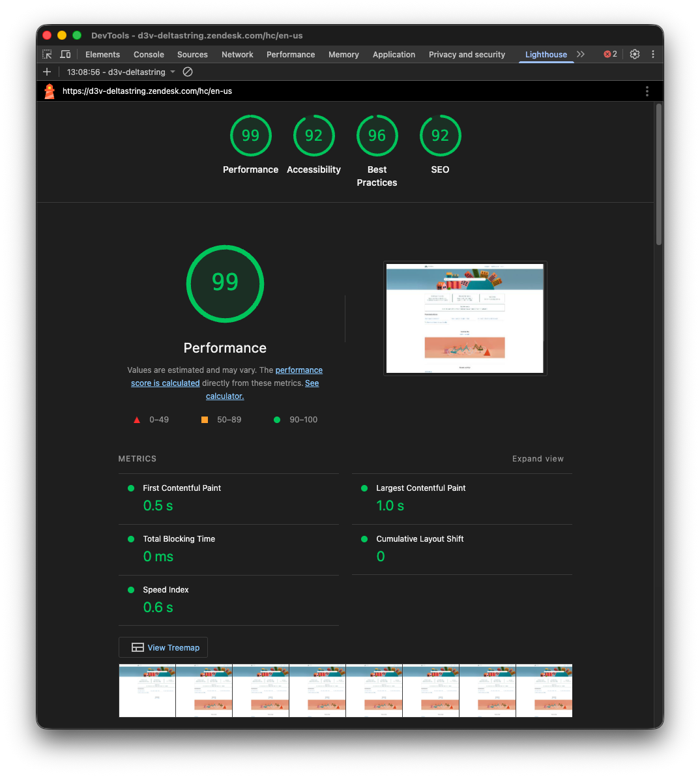Open the report options menu beside the URL

647,91
